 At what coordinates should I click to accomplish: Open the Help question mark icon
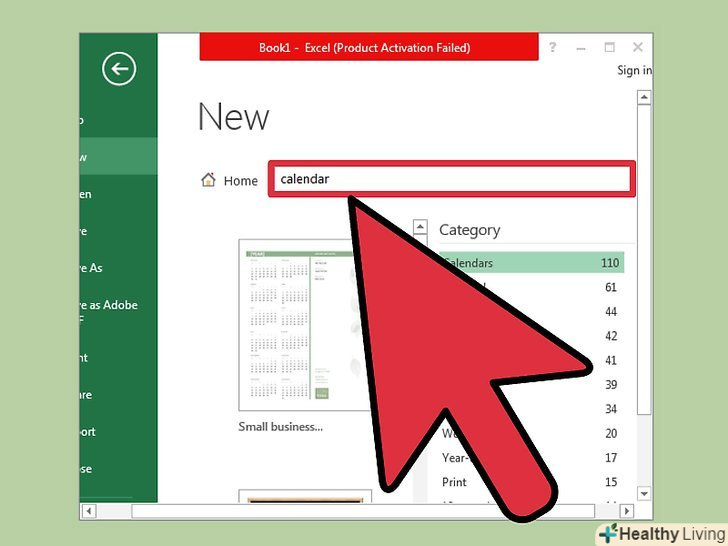(552, 47)
